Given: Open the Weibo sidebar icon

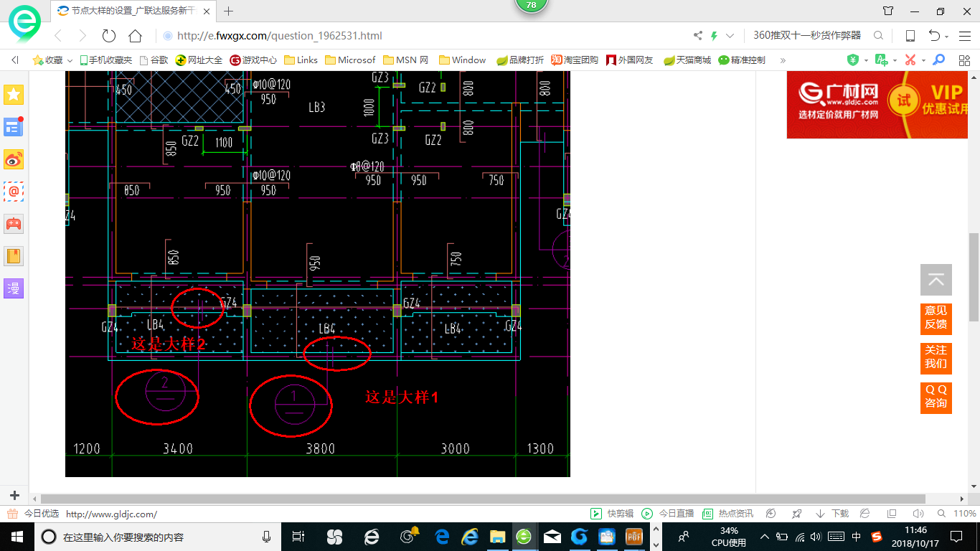Looking at the screenshot, I should point(14,159).
